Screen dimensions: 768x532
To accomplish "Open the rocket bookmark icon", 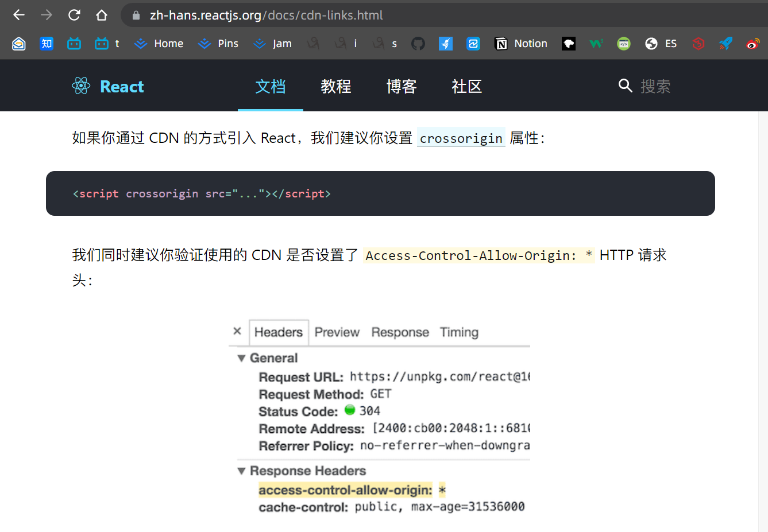I will click(x=726, y=44).
